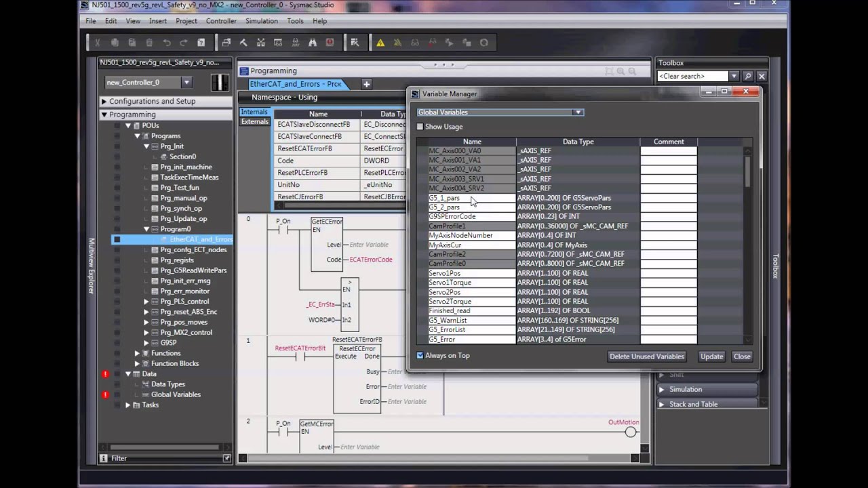The width and height of the screenshot is (868, 488).
Task: Clear the Toolbox search with X icon
Action: coord(762,77)
